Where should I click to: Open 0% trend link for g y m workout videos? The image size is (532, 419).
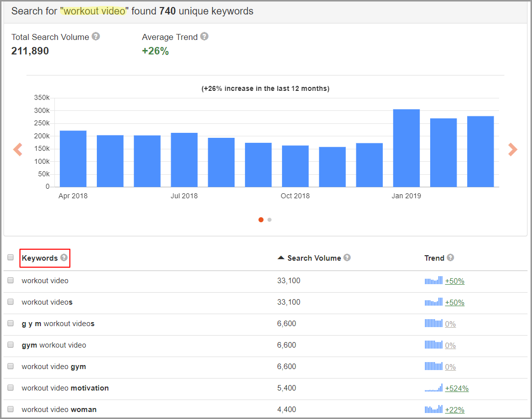(450, 324)
